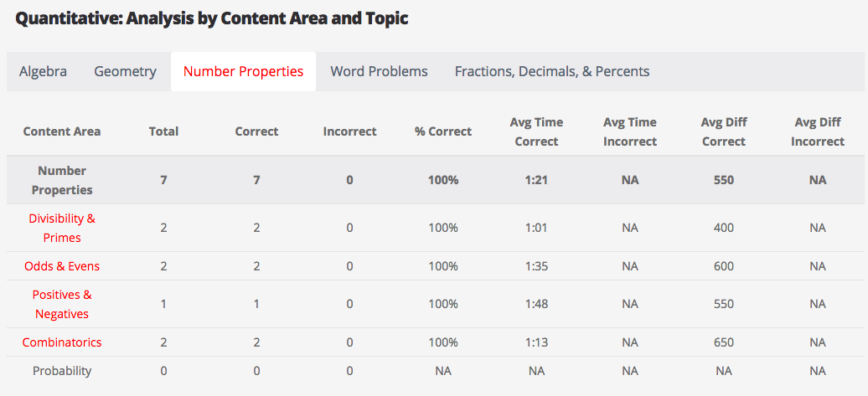Open Positives & Negatives topic link
This screenshot has width=868, height=396.
click(62, 304)
